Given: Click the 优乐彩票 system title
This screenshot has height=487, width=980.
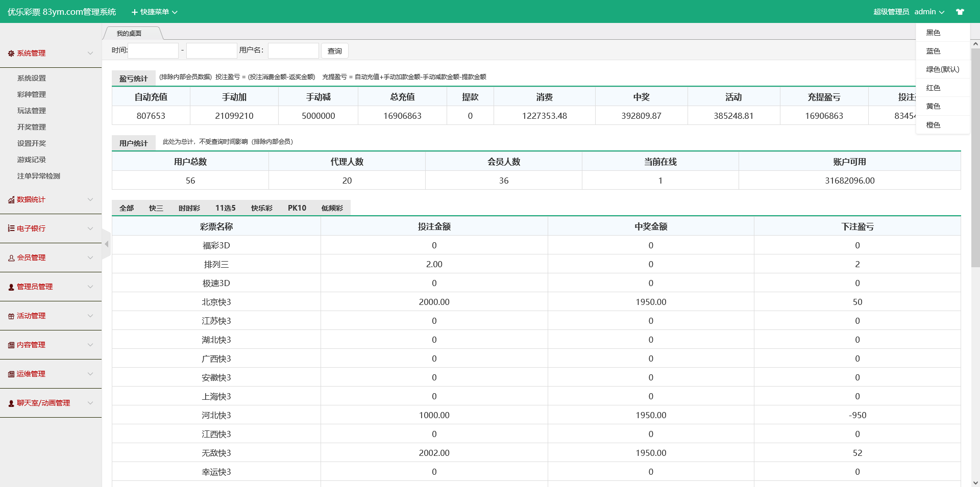Looking at the screenshot, I should coord(62,12).
